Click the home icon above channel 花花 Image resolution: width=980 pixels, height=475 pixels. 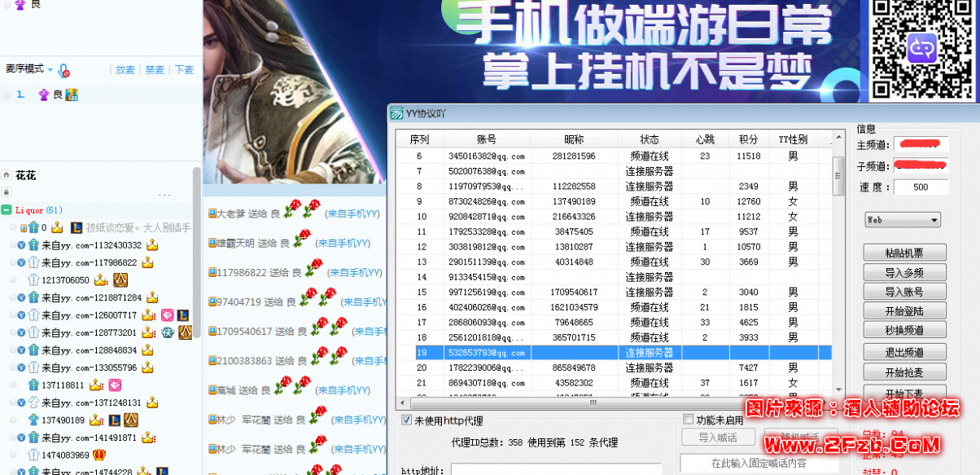pos(7,174)
